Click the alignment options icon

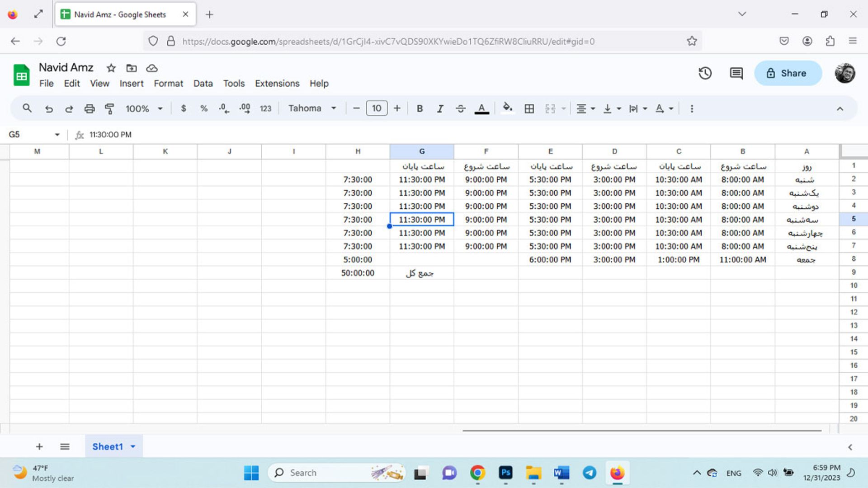tap(581, 108)
